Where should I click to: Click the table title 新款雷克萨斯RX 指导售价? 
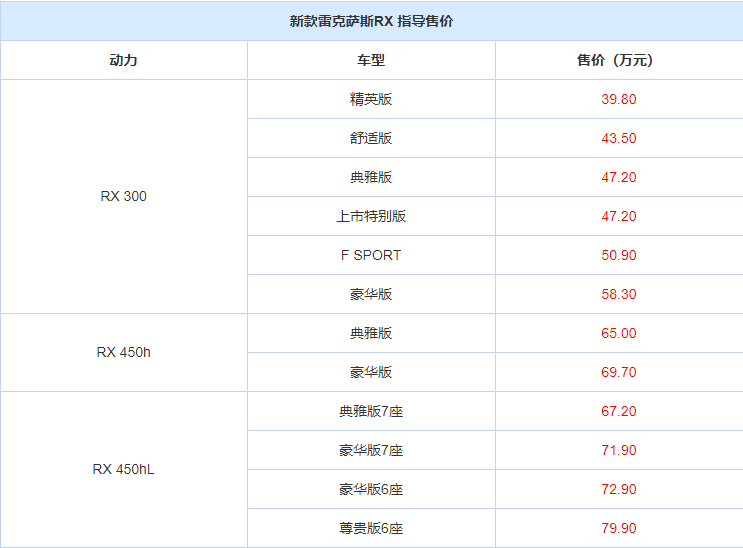pos(371,21)
